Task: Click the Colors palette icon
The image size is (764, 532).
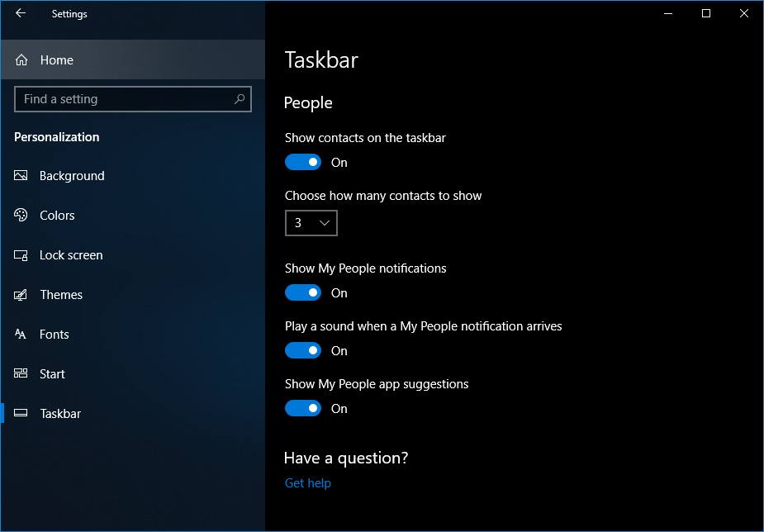Action: pyautogui.click(x=21, y=216)
